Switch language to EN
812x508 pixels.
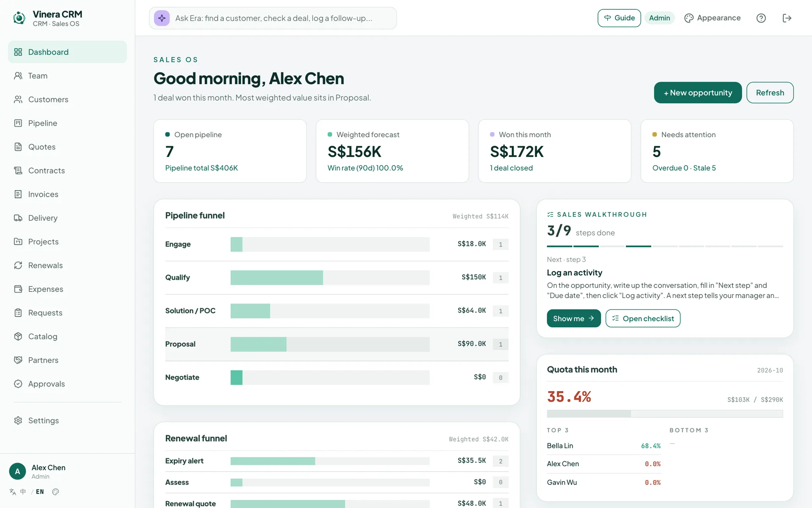point(40,491)
